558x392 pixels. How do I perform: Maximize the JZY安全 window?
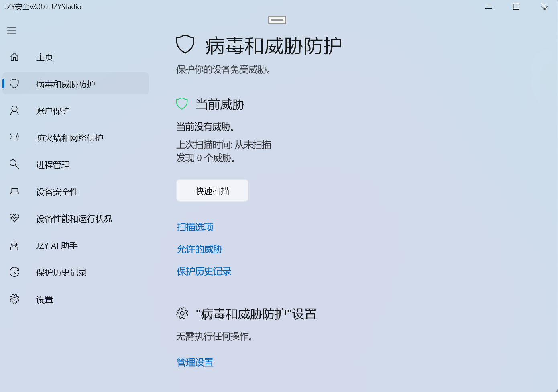(x=516, y=6)
